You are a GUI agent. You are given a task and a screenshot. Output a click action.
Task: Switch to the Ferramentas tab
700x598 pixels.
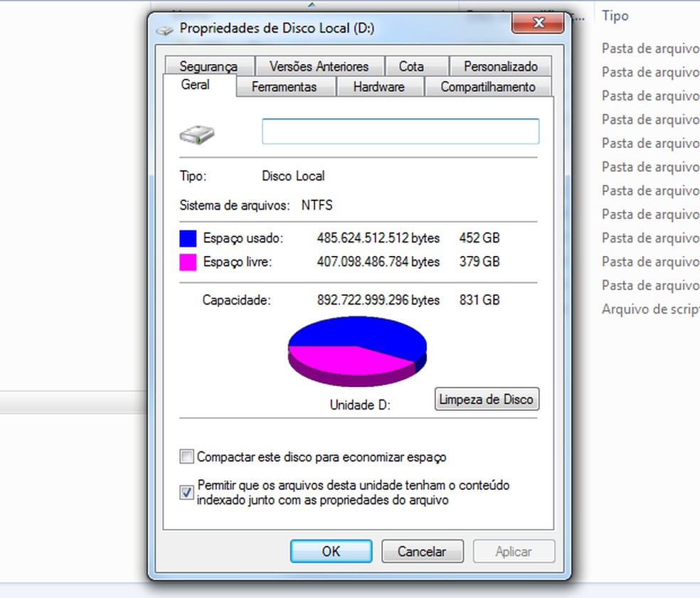(285, 87)
